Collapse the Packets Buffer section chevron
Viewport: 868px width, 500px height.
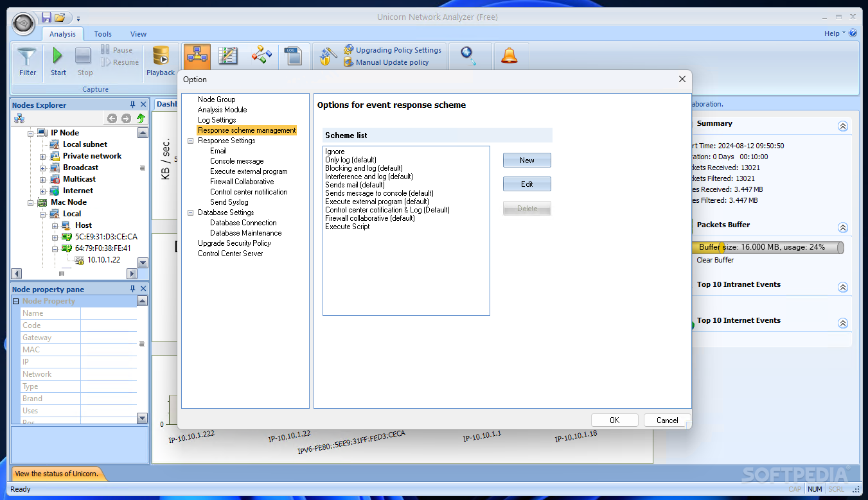click(843, 227)
